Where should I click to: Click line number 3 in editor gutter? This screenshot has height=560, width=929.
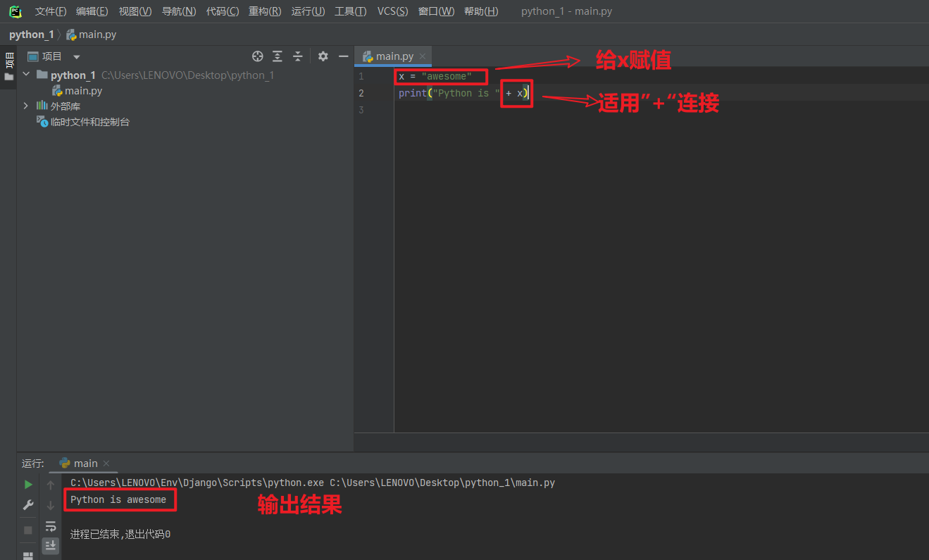361,110
